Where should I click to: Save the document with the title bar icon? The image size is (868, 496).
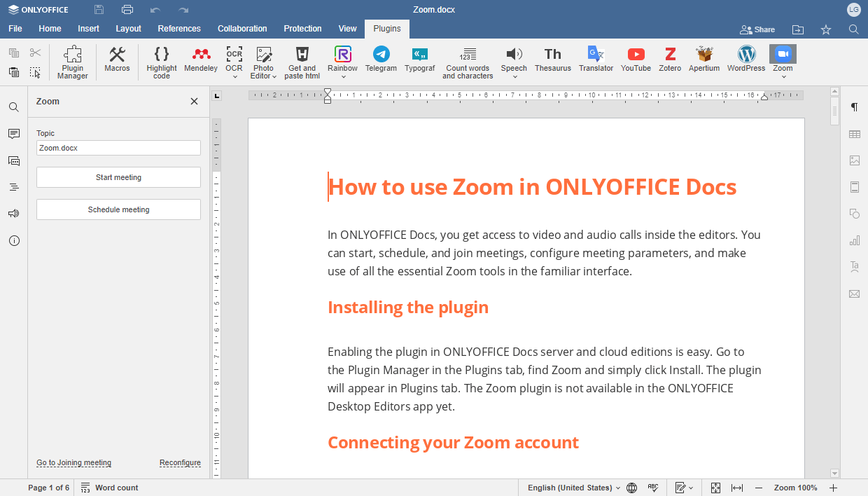(x=99, y=10)
